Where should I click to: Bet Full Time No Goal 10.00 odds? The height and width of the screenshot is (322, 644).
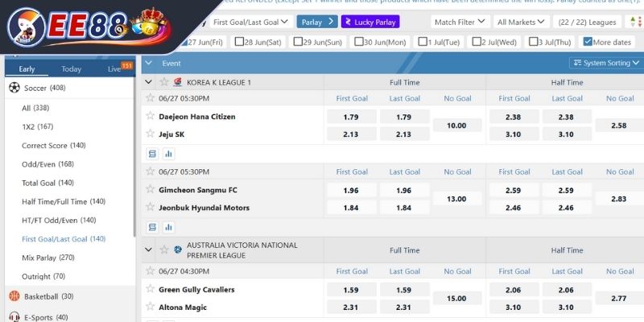coord(456,126)
